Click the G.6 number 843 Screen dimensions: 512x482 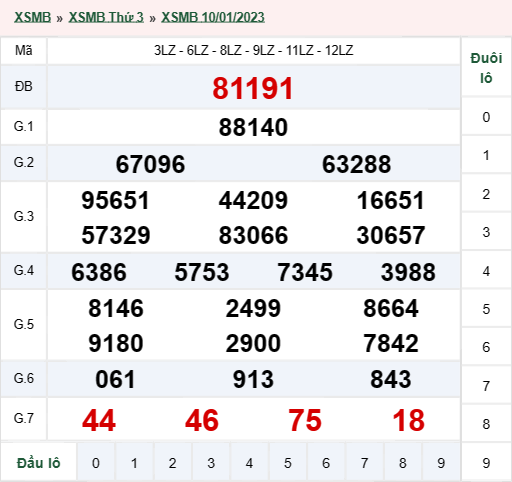[391, 379]
